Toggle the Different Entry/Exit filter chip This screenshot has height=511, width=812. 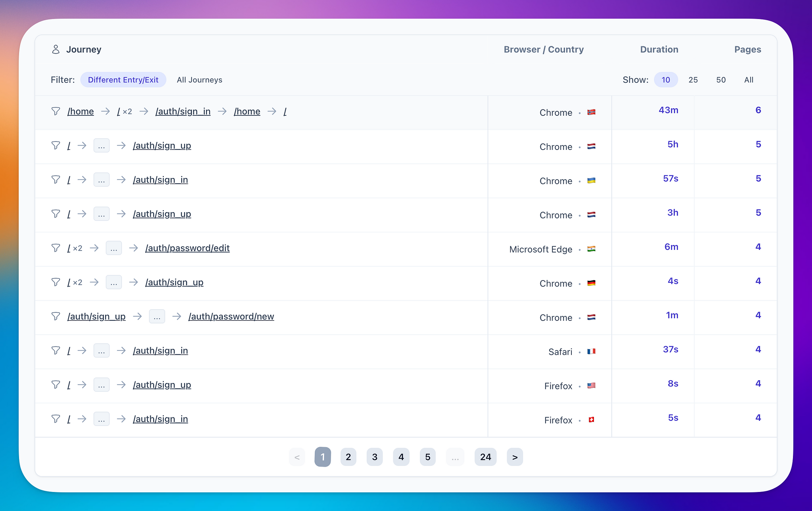[123, 79]
